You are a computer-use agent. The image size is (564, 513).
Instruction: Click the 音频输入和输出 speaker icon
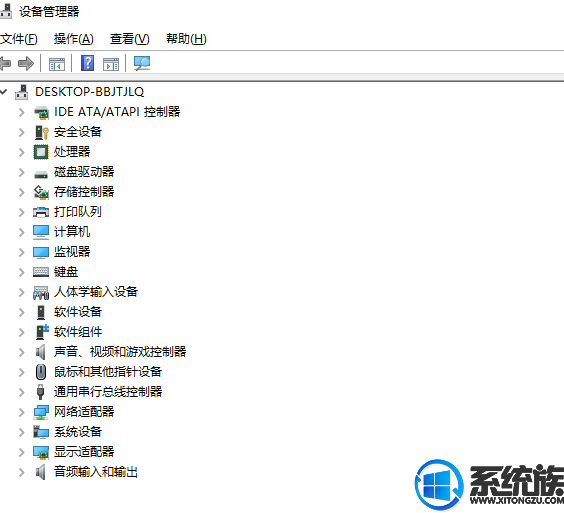pyautogui.click(x=41, y=472)
